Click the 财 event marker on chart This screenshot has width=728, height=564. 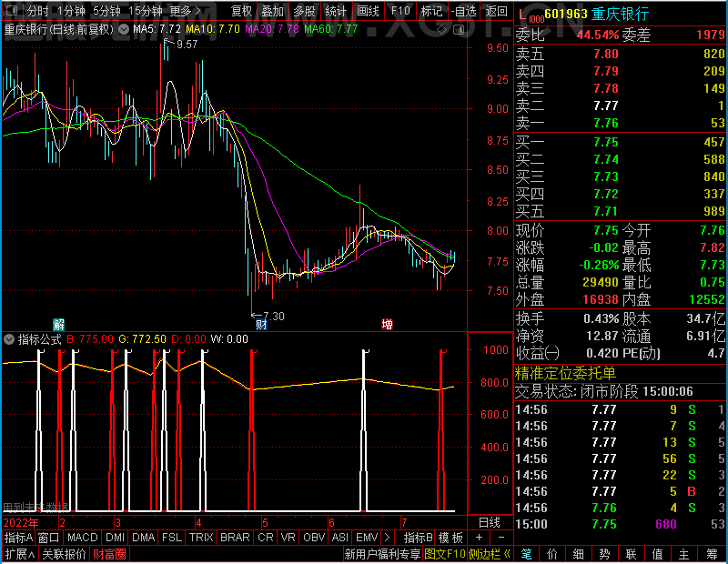[x=261, y=324]
